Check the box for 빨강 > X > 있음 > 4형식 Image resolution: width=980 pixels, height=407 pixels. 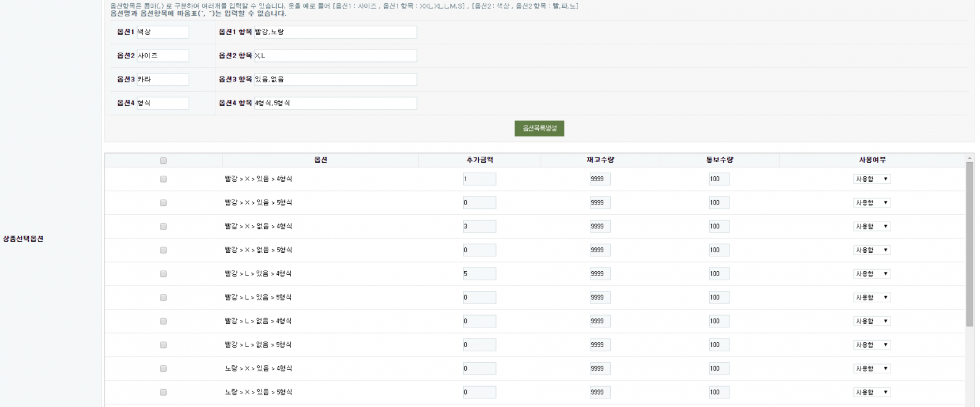click(163, 179)
